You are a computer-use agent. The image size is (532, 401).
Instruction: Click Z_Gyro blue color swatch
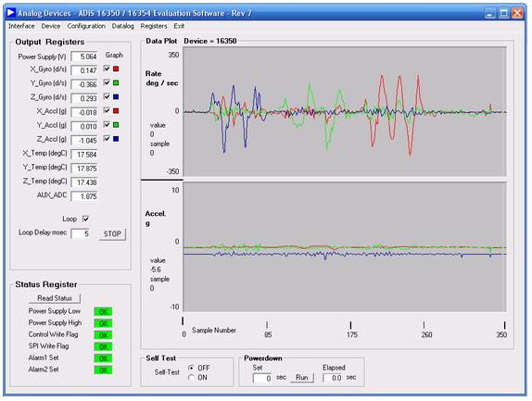coord(116,96)
